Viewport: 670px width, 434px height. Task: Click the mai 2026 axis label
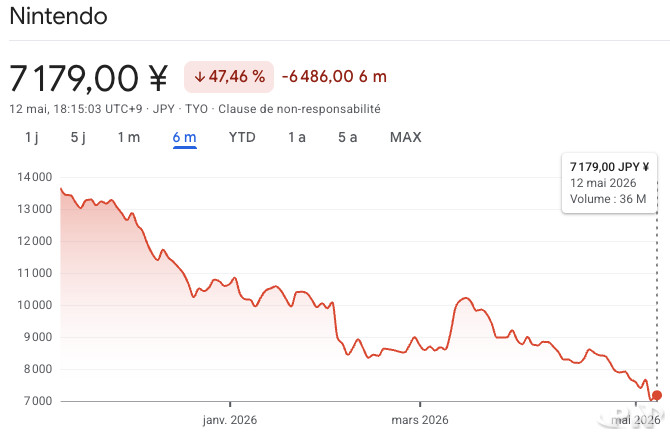pyautogui.click(x=635, y=420)
